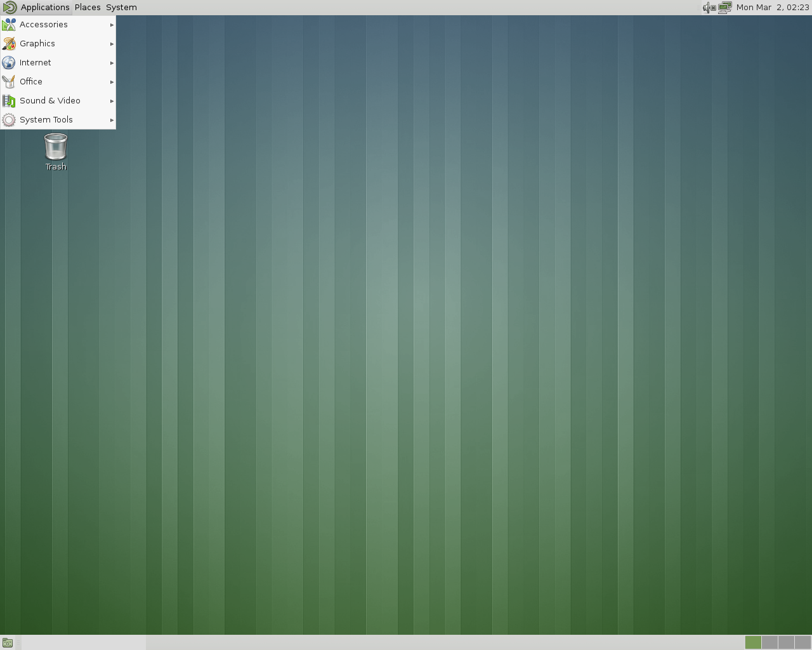Viewport: 812px width, 650px height.
Task: Open the Accessories submenu
Action: 58,25
